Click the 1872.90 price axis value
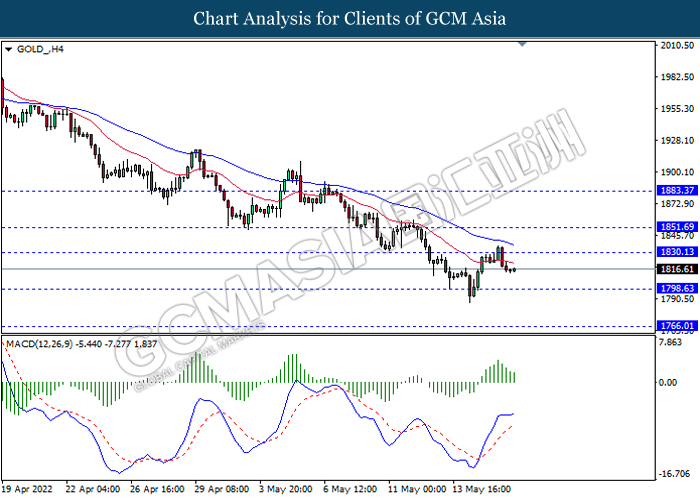The height and width of the screenshot is (500, 700). click(677, 204)
